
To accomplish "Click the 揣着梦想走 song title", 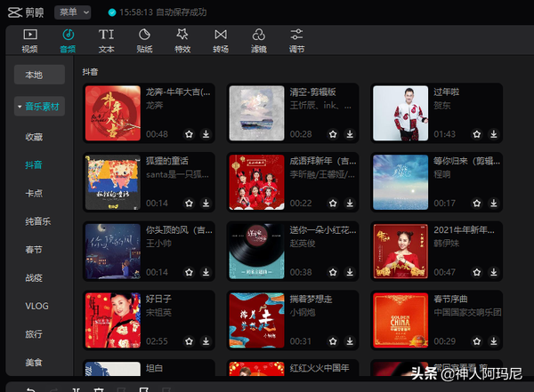I will click(311, 299).
